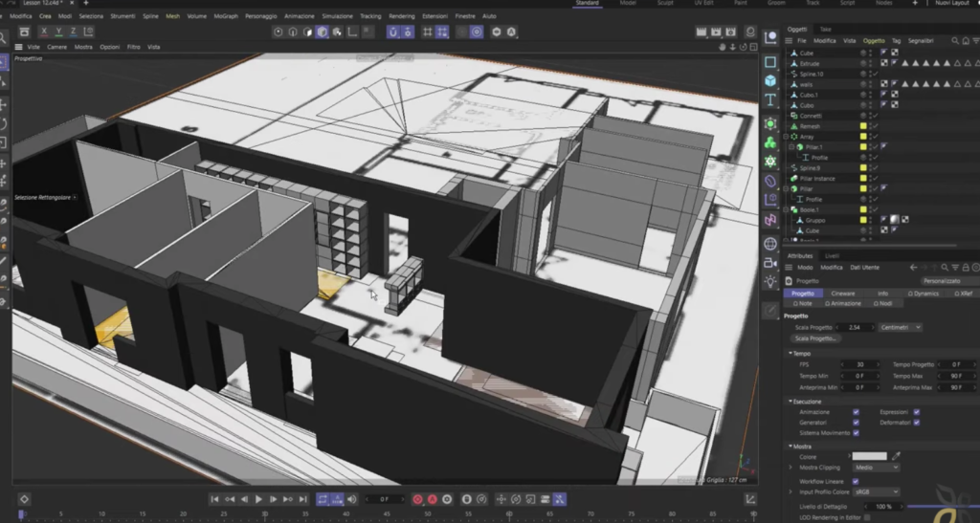Toggle autokeying red A button

432,499
